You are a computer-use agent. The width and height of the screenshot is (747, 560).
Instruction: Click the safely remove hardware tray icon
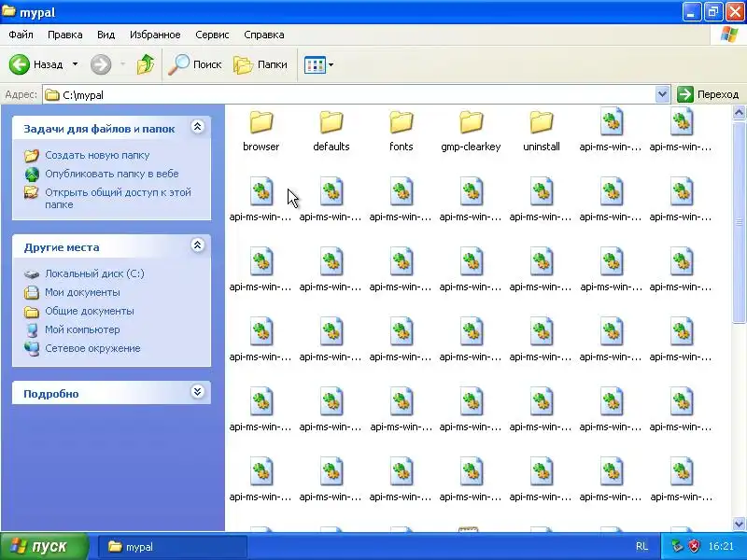[677, 546]
